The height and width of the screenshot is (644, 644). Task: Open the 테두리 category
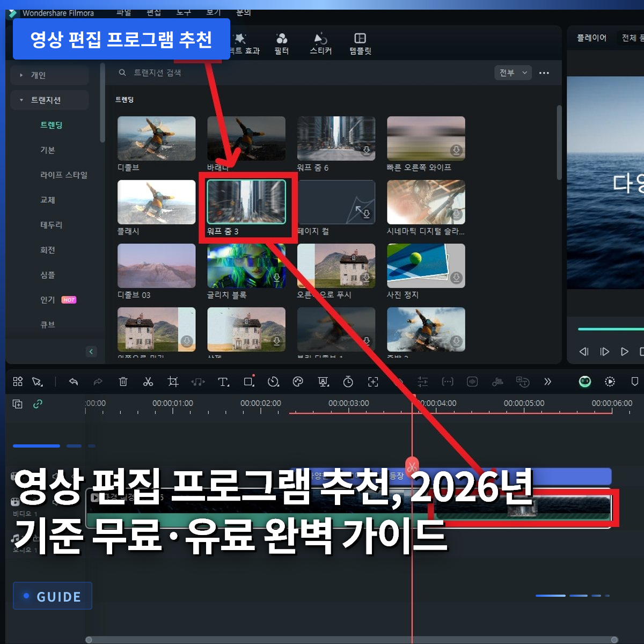tap(52, 225)
